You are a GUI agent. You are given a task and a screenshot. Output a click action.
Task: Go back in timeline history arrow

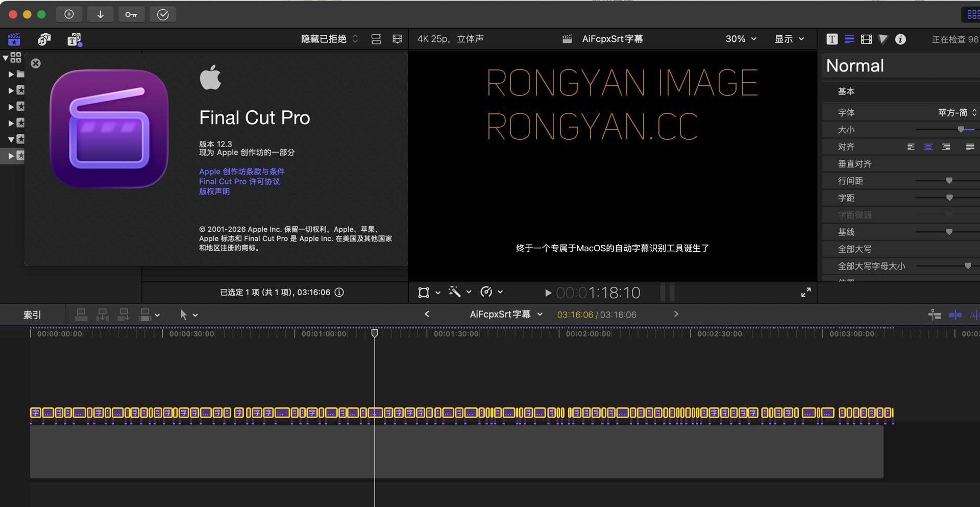click(427, 315)
